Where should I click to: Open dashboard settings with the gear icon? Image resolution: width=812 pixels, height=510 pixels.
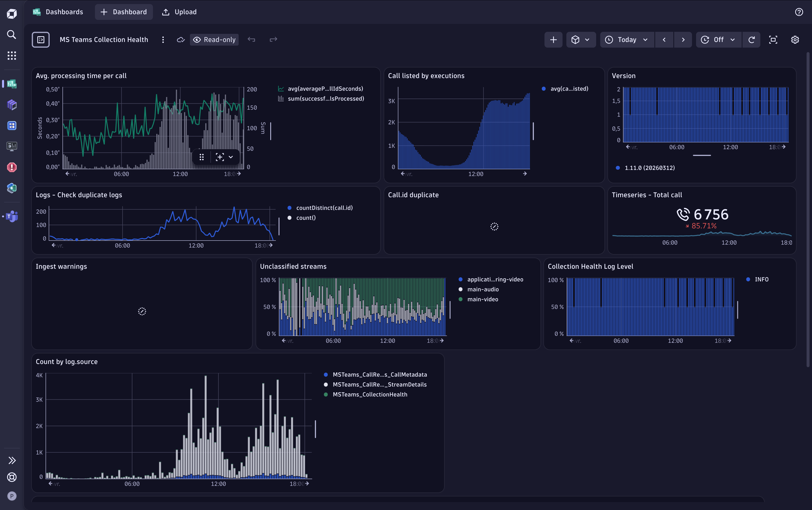point(794,39)
